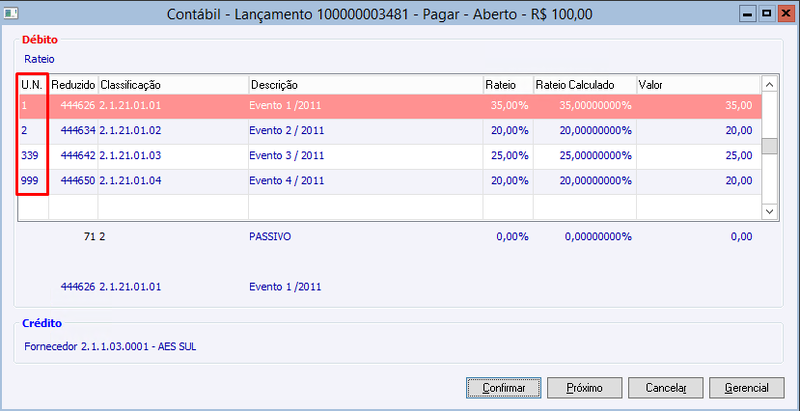Click U.N. cell 999

coord(34,181)
